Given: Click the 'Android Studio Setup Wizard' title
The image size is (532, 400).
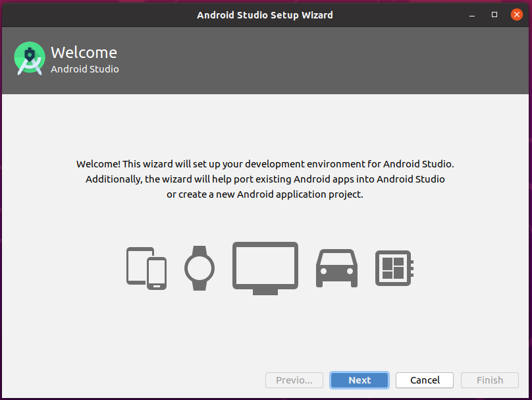Looking at the screenshot, I should click(265, 15).
